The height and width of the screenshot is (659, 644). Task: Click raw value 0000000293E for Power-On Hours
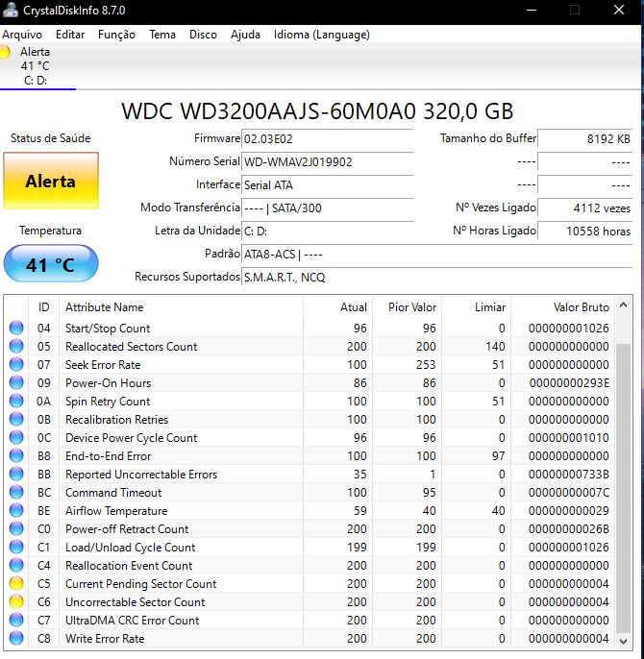click(x=569, y=383)
